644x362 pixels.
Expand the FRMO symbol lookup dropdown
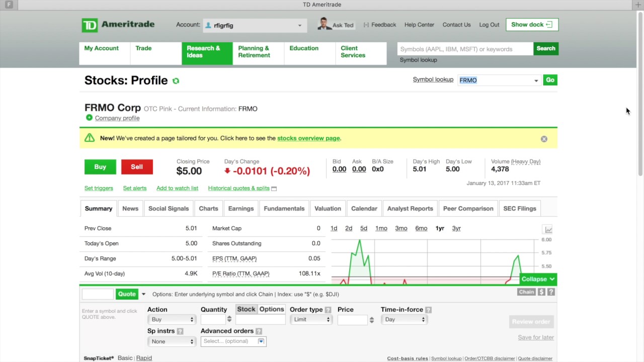pos(536,80)
